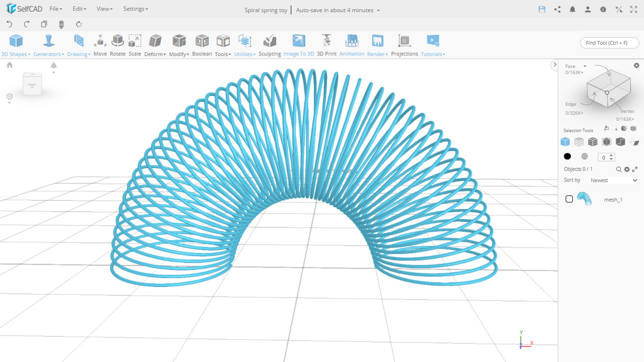The width and height of the screenshot is (644, 362).
Task: Toggle the textured sphere option
Action: [x=584, y=156]
